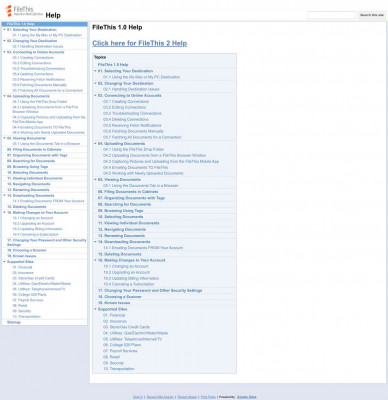Open 04.3 Capturing Pictures and Uploading in Topics box
The height and width of the screenshot is (400, 388).
(x=161, y=162)
